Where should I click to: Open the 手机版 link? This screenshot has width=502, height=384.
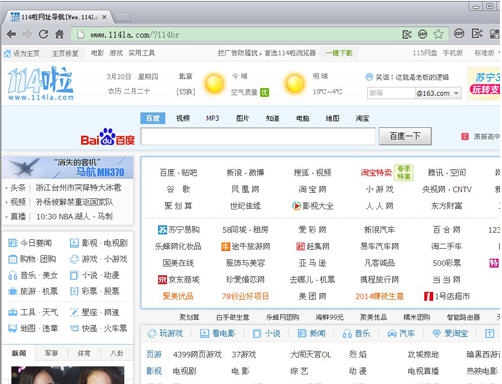tap(453, 53)
